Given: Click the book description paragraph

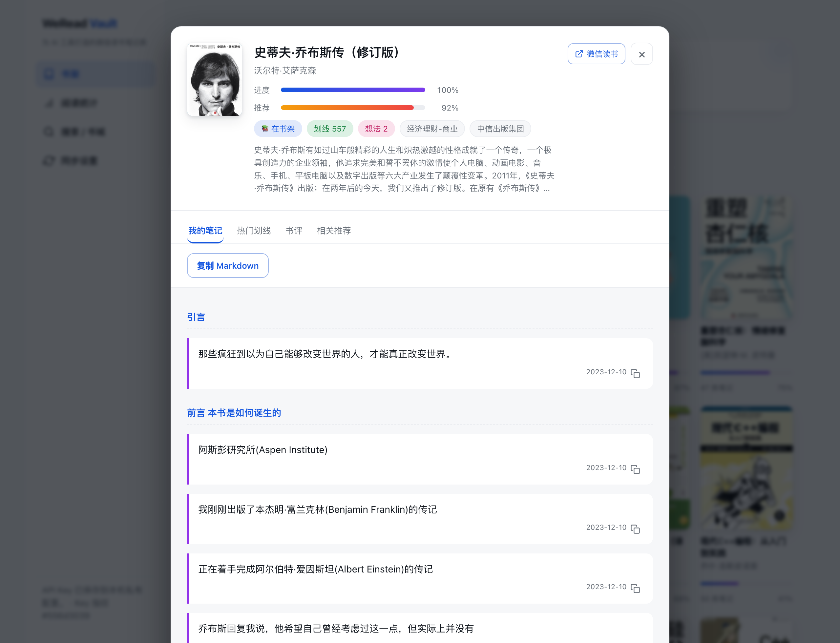Looking at the screenshot, I should click(x=404, y=169).
